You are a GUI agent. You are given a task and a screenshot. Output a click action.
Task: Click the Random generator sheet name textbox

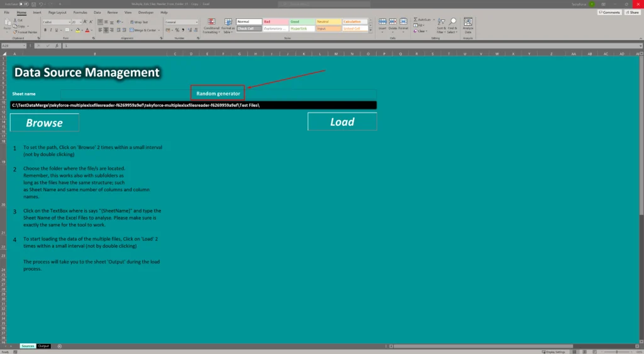(x=218, y=94)
